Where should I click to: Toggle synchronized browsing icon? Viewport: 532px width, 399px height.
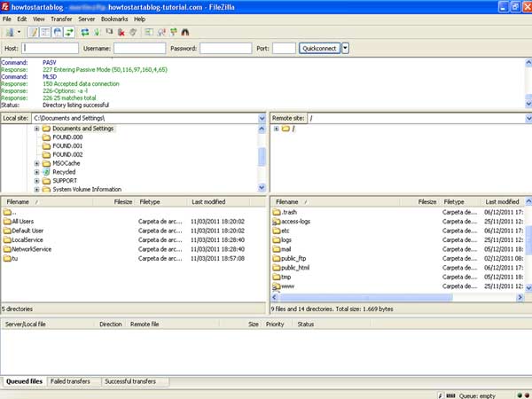pyautogui.click(x=174, y=32)
